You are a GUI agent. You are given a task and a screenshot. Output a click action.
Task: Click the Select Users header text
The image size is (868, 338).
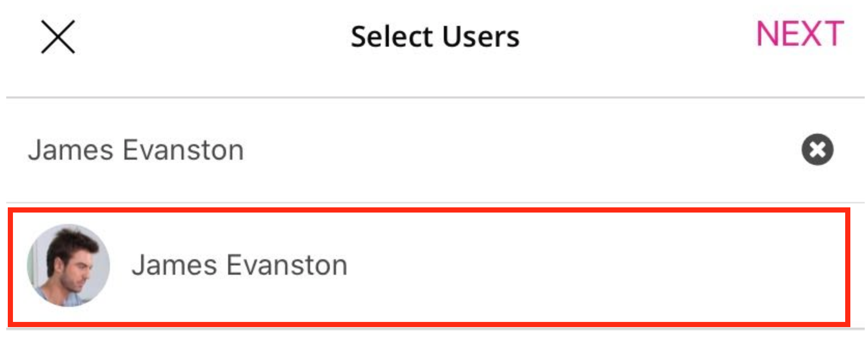tap(435, 37)
